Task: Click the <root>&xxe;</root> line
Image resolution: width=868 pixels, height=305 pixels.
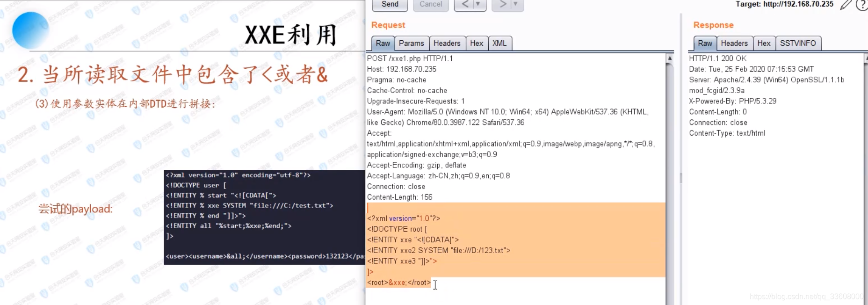Action: pyautogui.click(x=399, y=283)
